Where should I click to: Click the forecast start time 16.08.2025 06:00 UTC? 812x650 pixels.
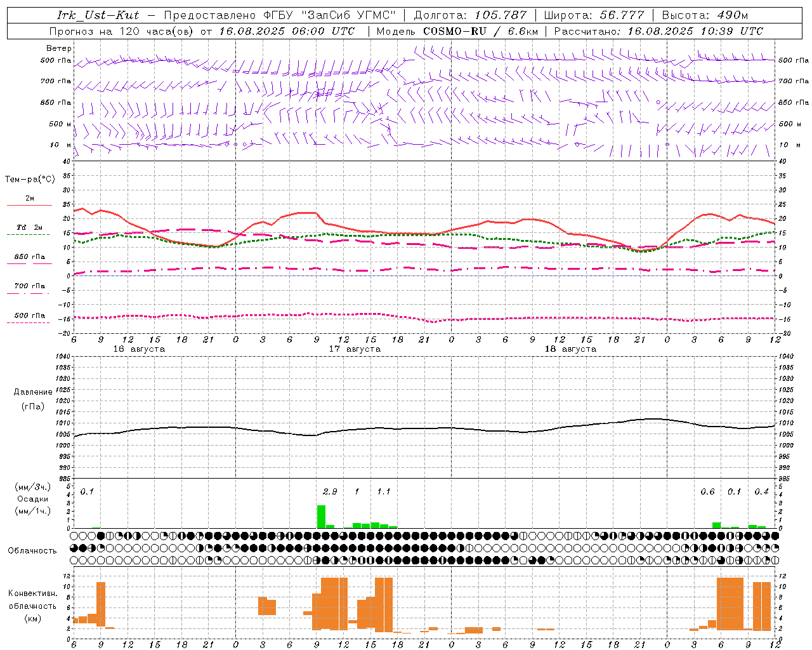click(287, 31)
